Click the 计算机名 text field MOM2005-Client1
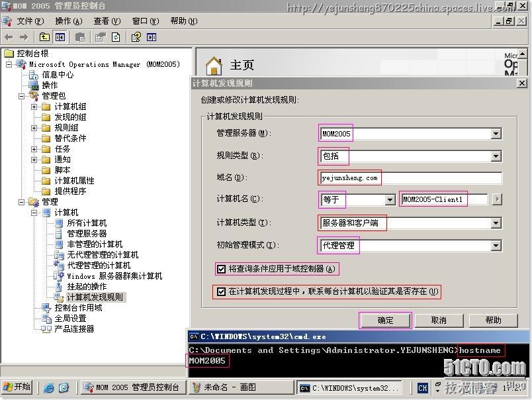This screenshot has width=532, height=400. tap(445, 199)
